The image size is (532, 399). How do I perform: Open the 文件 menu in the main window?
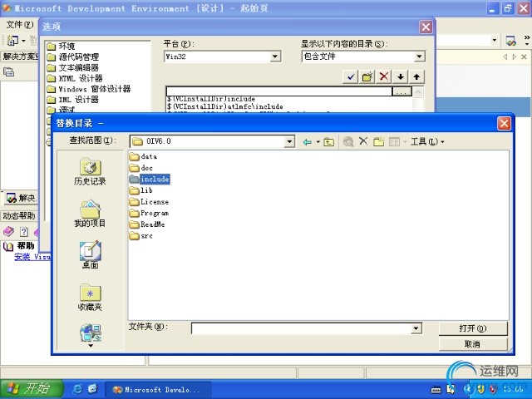[x=19, y=24]
